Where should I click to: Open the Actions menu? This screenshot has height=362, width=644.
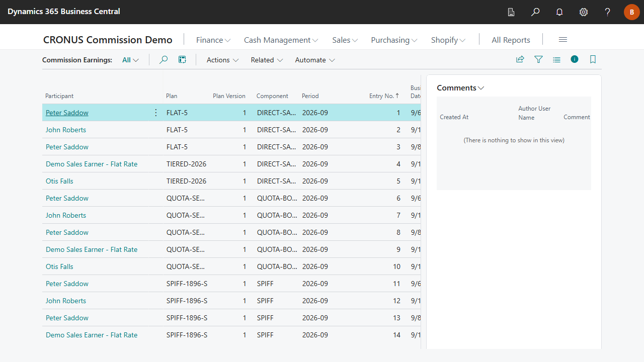[x=222, y=60]
